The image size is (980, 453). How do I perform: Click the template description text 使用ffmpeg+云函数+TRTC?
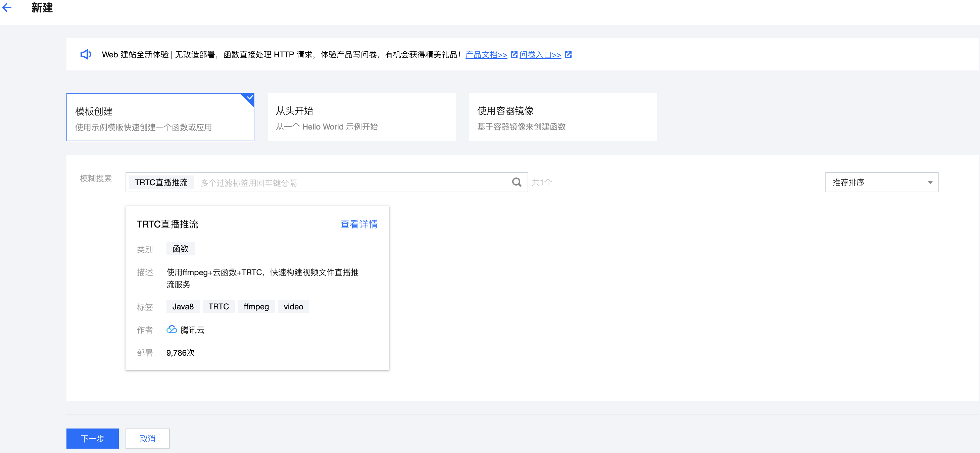click(x=262, y=279)
